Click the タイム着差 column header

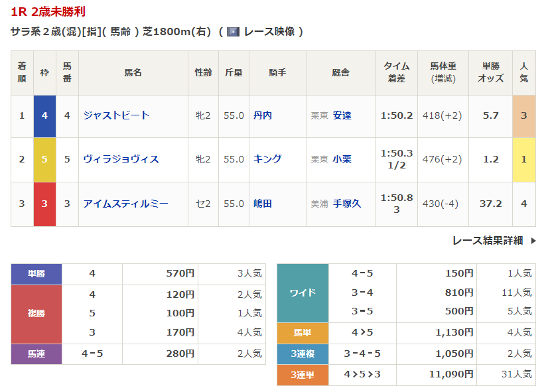click(397, 72)
